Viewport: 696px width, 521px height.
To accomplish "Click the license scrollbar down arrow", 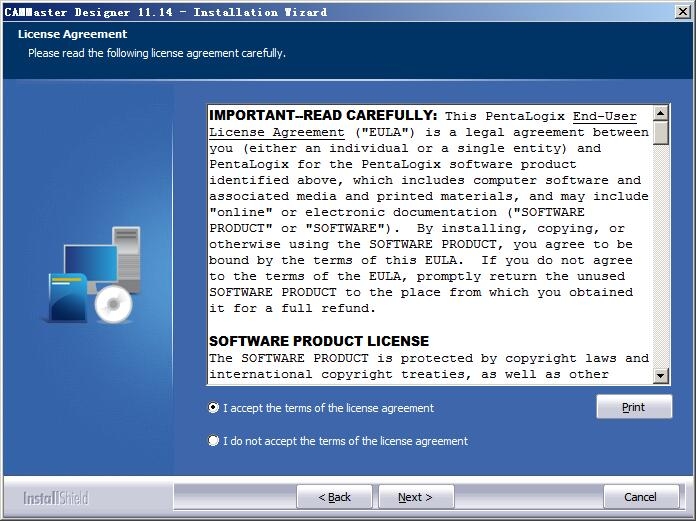I will click(x=660, y=376).
